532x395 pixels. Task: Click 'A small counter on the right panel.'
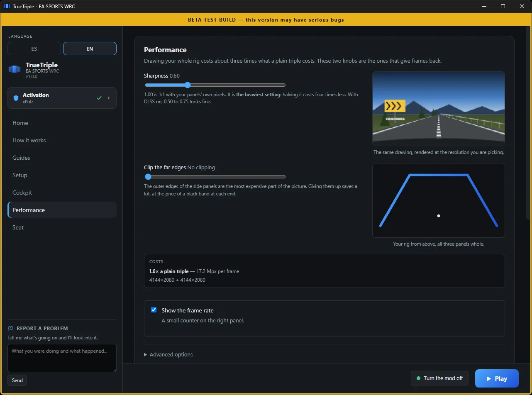tap(203, 320)
